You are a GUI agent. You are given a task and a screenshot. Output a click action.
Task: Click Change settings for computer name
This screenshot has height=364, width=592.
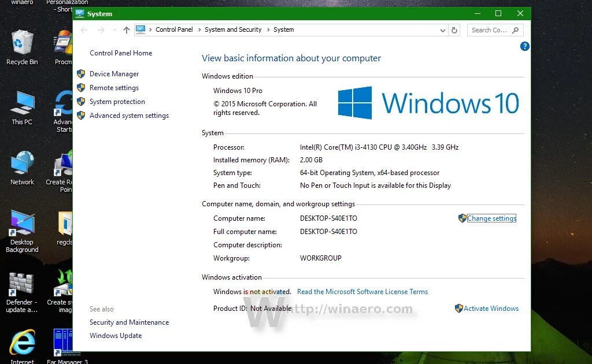(491, 218)
